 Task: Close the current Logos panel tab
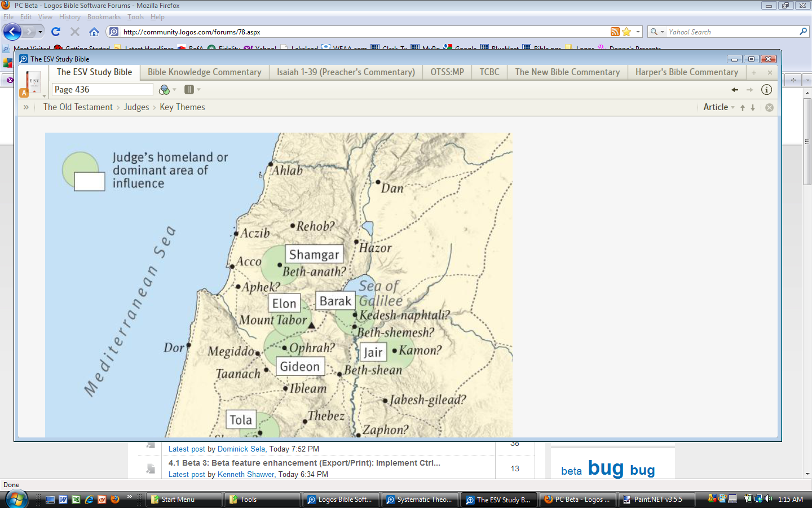point(770,73)
